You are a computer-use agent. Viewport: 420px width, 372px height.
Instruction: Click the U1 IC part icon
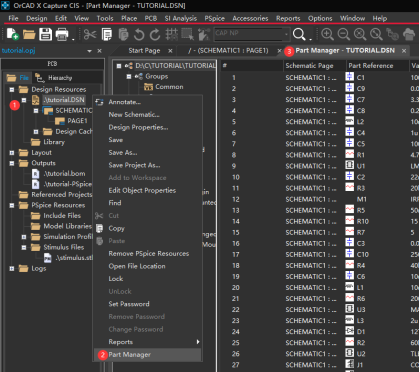click(x=349, y=165)
